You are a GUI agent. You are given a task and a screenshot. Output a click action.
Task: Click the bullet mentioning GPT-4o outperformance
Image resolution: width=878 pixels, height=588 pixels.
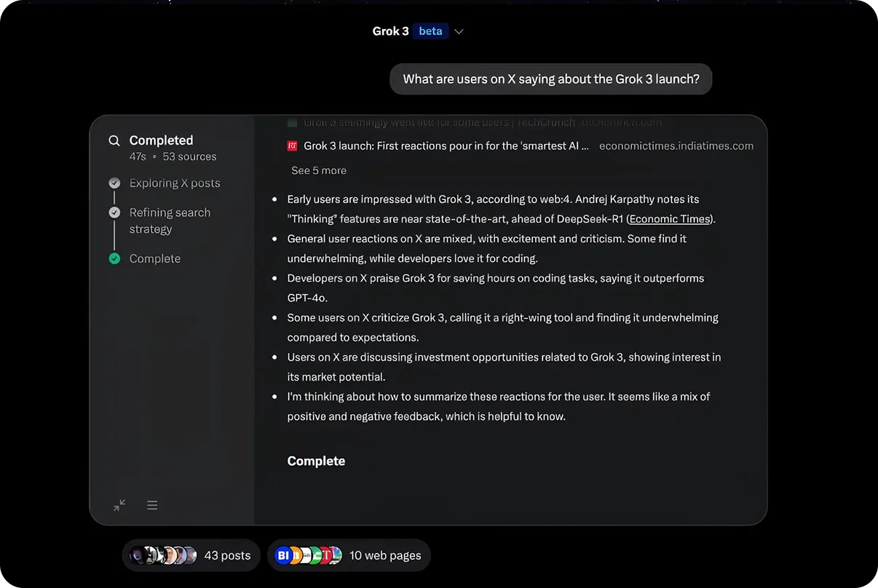495,288
